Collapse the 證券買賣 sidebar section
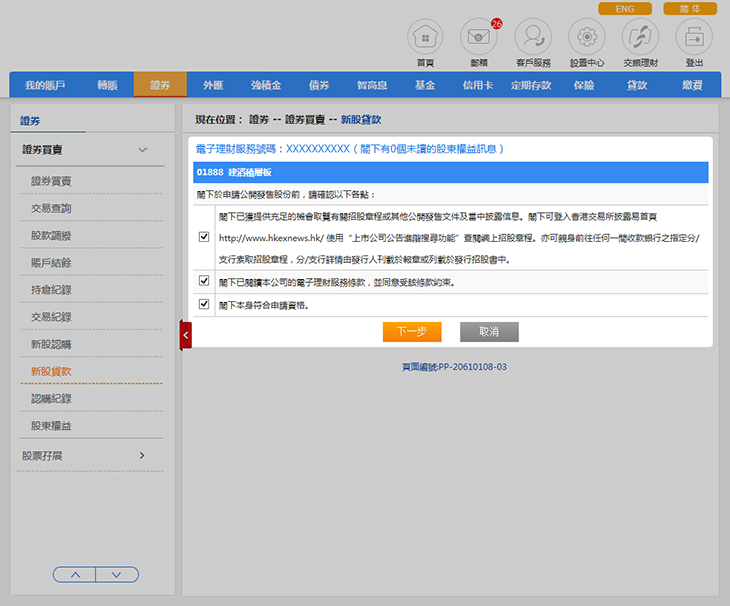The width and height of the screenshot is (730, 606). [x=142, y=150]
